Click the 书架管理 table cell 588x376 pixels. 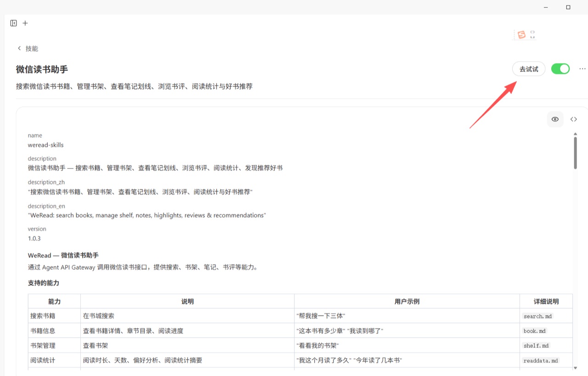pos(54,345)
